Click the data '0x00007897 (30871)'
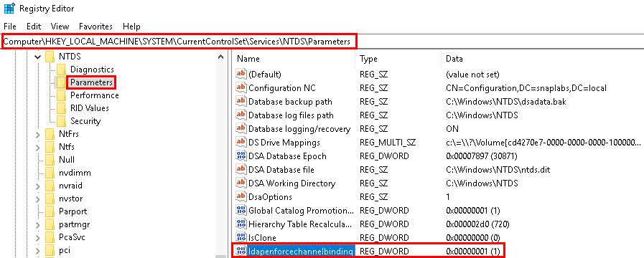The width and height of the screenshot is (644, 258). [x=481, y=156]
